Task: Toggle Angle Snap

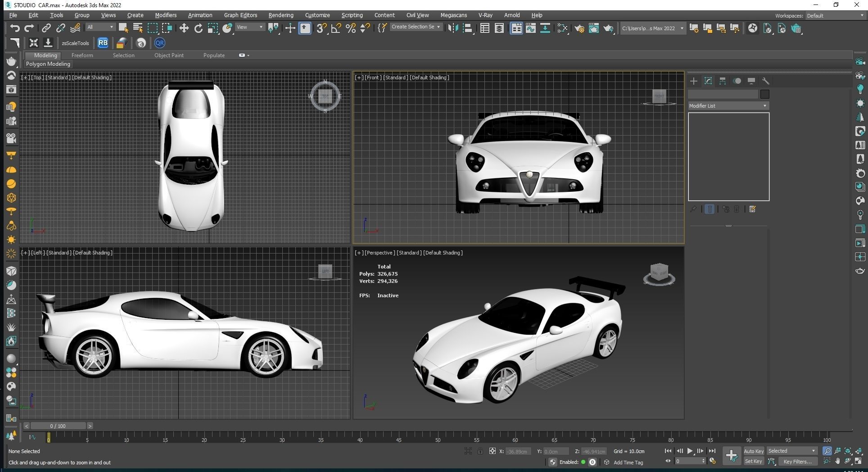Action: click(336, 28)
